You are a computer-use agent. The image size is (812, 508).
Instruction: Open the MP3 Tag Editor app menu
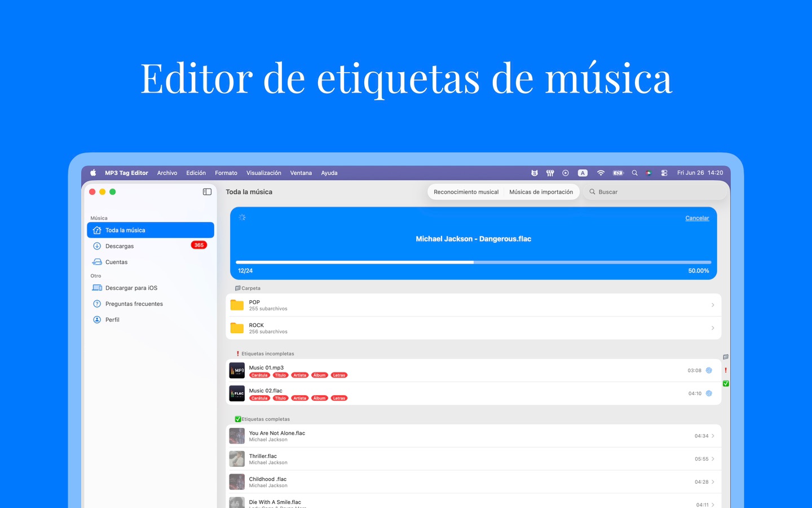tap(126, 173)
